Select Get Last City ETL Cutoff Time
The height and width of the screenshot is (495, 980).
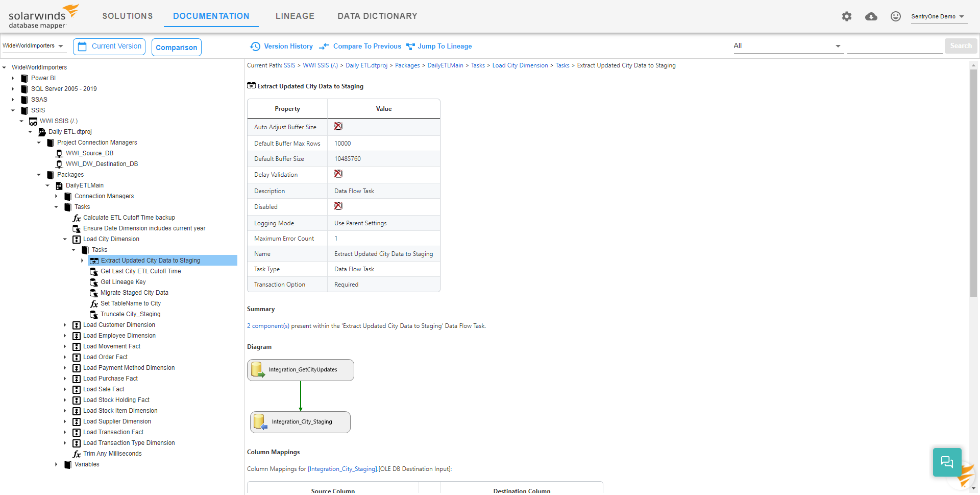tap(141, 271)
